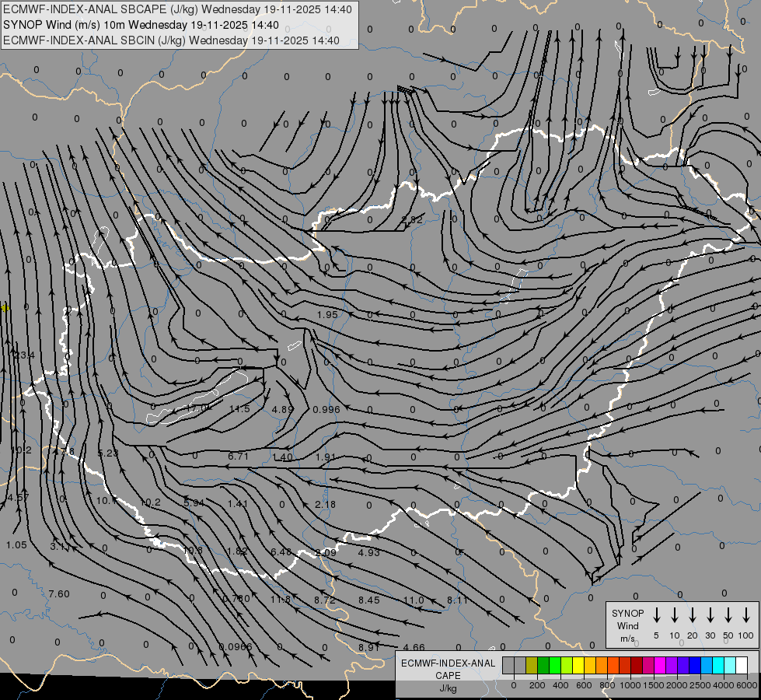Click the SBCAPE title line at top
Image resolution: width=761 pixels, height=700 pixels.
coord(178,9)
